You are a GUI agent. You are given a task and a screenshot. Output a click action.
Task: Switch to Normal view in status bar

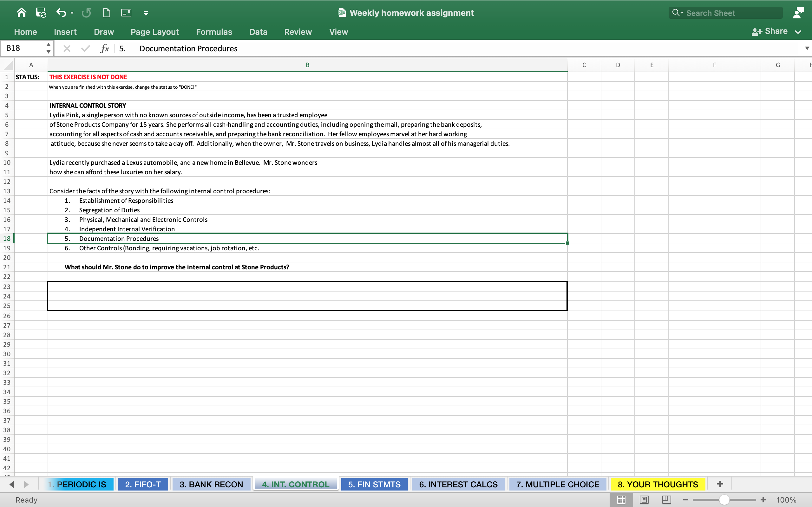click(x=621, y=500)
